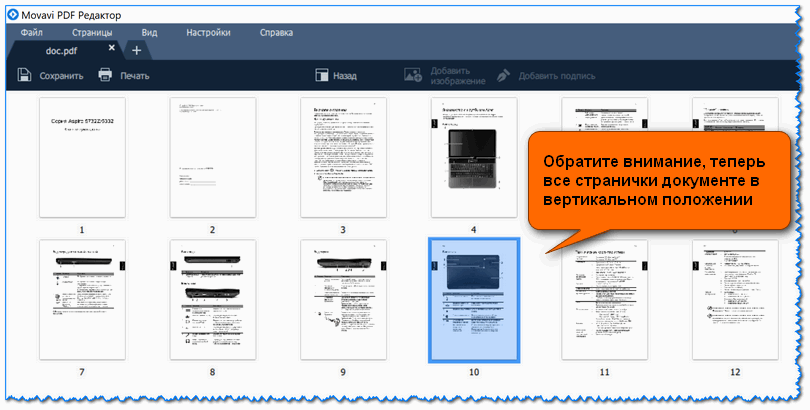Click the Add signature pen icon
This screenshot has height=410, width=810.
[503, 75]
